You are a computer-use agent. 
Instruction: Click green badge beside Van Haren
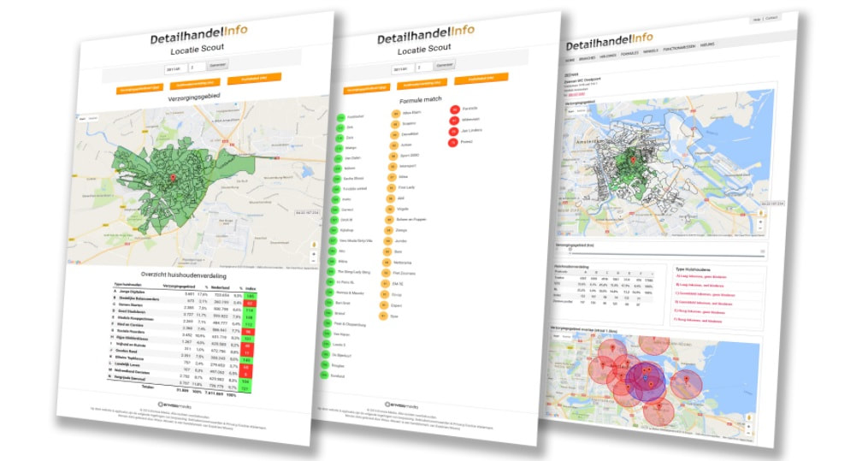click(328, 334)
